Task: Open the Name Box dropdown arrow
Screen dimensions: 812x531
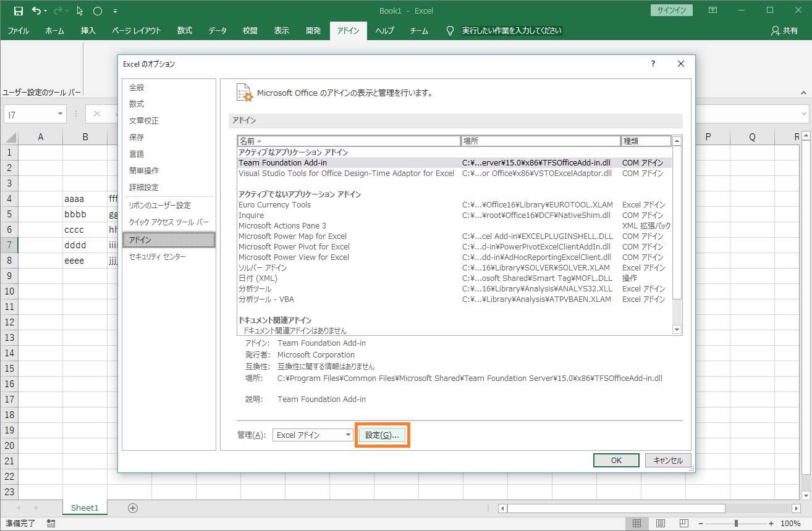Action: click(60, 114)
